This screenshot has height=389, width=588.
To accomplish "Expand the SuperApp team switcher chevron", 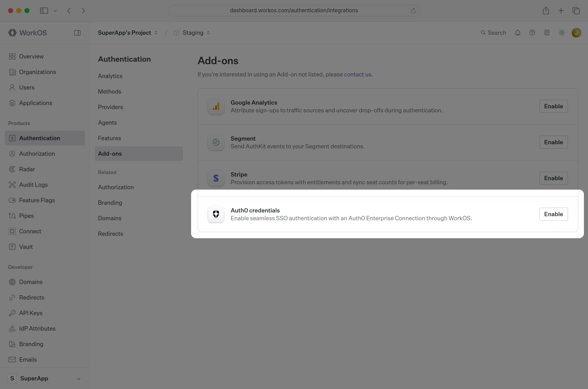I will (x=79, y=379).
